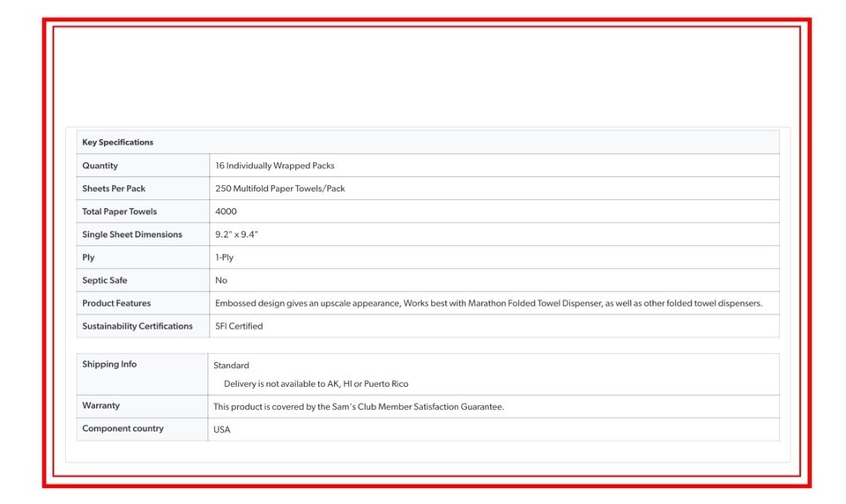
Task: Select the Sam's Club Member Satisfaction Guarantee text
Action: pyautogui.click(x=359, y=407)
